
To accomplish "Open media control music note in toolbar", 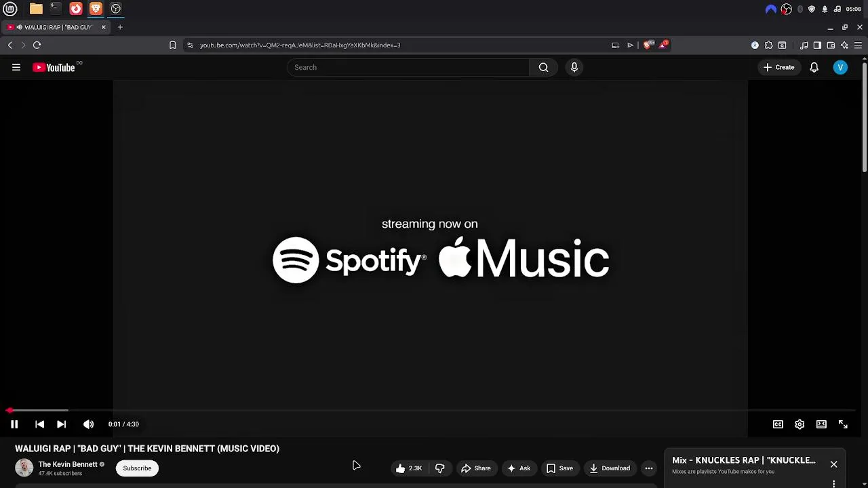I will 804,45.
